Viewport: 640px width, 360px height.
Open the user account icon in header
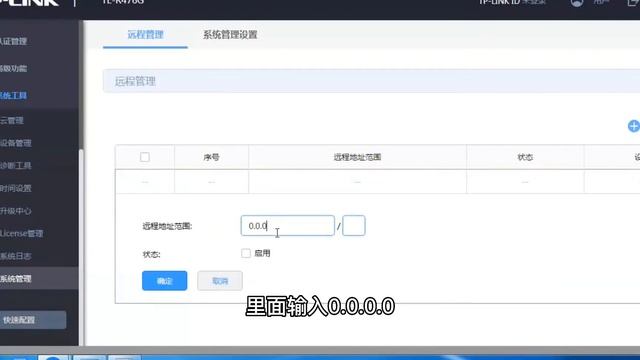pyautogui.click(x=577, y=2)
